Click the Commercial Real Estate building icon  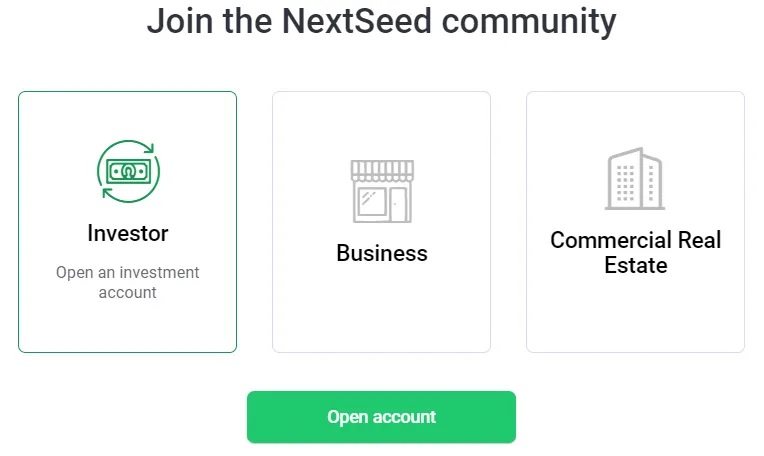pyautogui.click(x=635, y=180)
